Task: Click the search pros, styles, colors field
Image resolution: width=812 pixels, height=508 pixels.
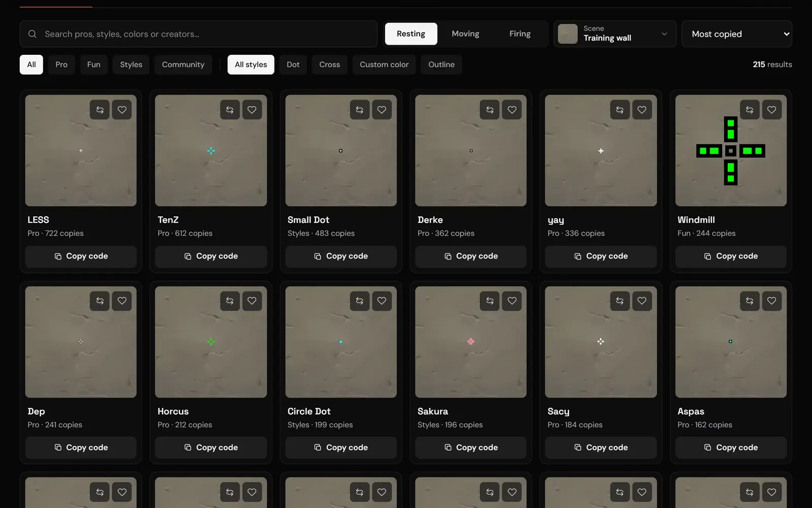Action: coord(198,34)
